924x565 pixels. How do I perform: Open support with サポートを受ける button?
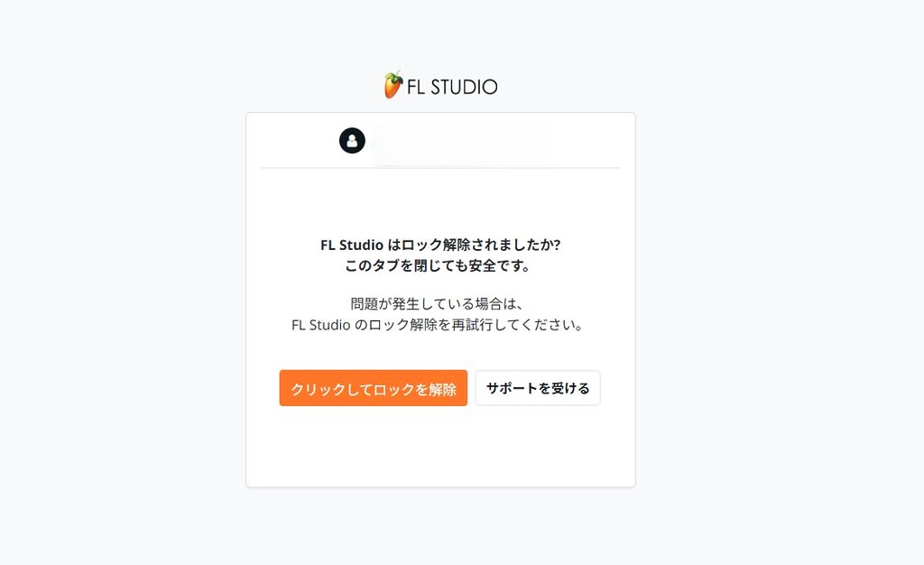(538, 388)
